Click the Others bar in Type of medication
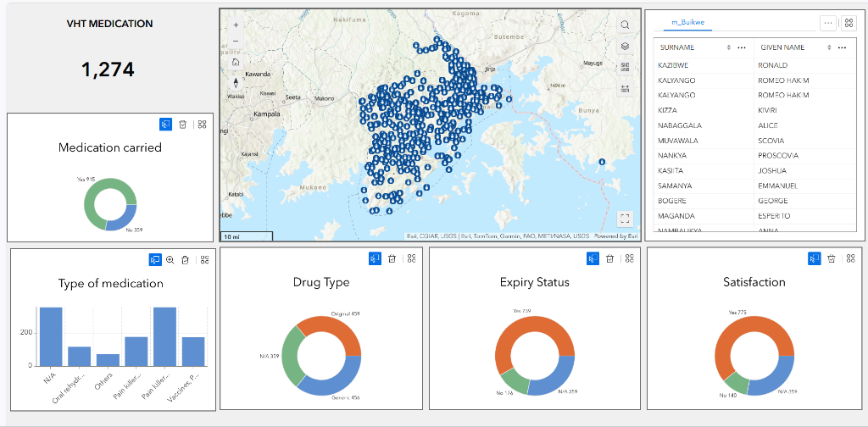This screenshot has height=427, width=868. coord(108,360)
